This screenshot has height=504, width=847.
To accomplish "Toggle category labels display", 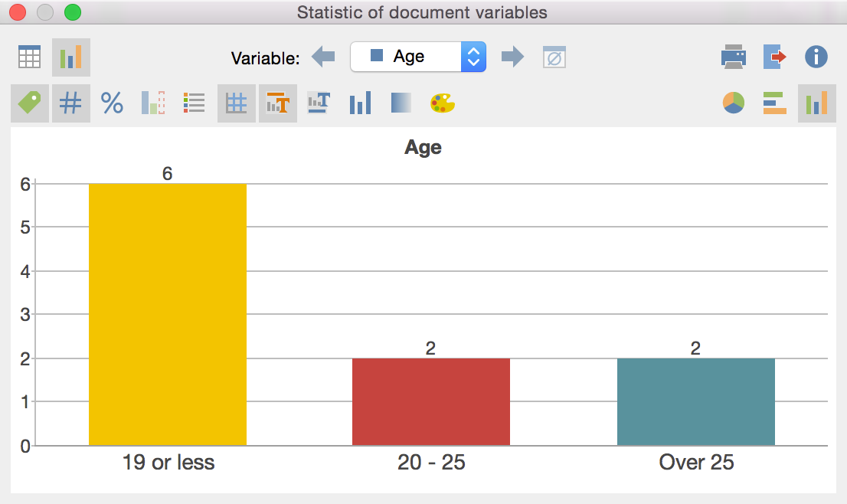I will tap(29, 103).
